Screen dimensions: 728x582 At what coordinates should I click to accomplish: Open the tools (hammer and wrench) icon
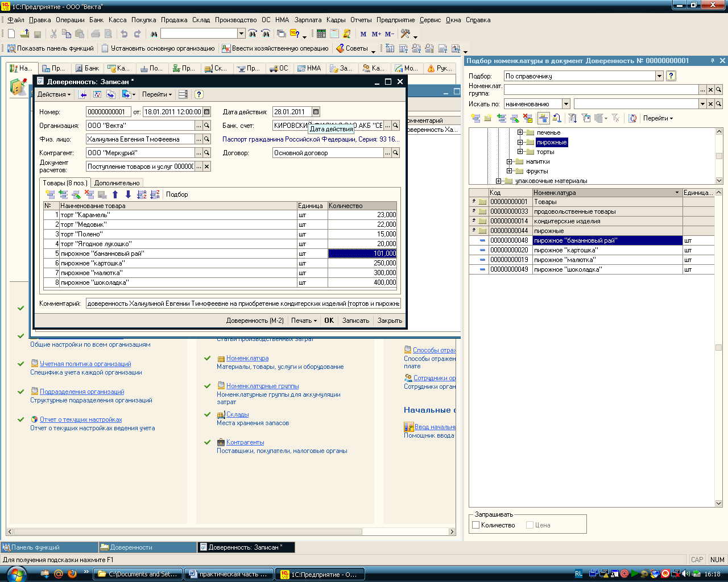406,34
